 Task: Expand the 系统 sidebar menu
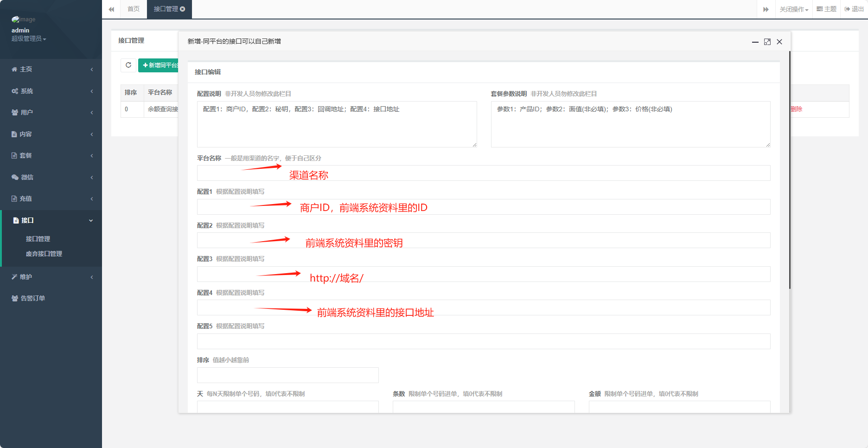[51, 91]
